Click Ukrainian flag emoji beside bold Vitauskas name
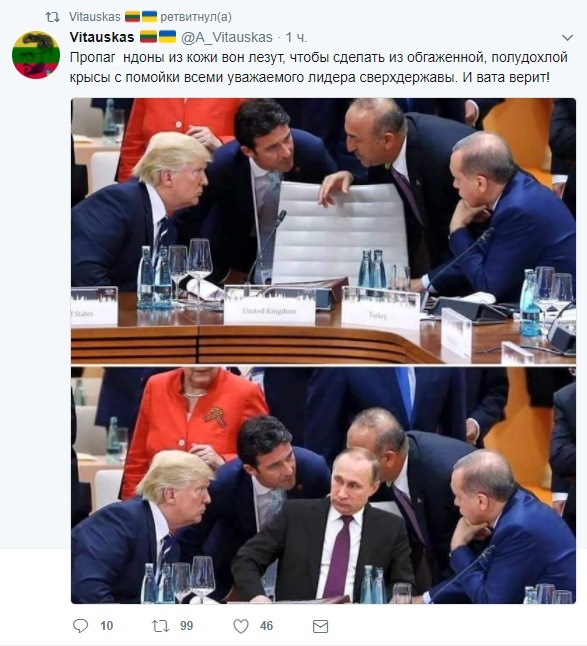The height and width of the screenshot is (646, 587). click(x=167, y=37)
